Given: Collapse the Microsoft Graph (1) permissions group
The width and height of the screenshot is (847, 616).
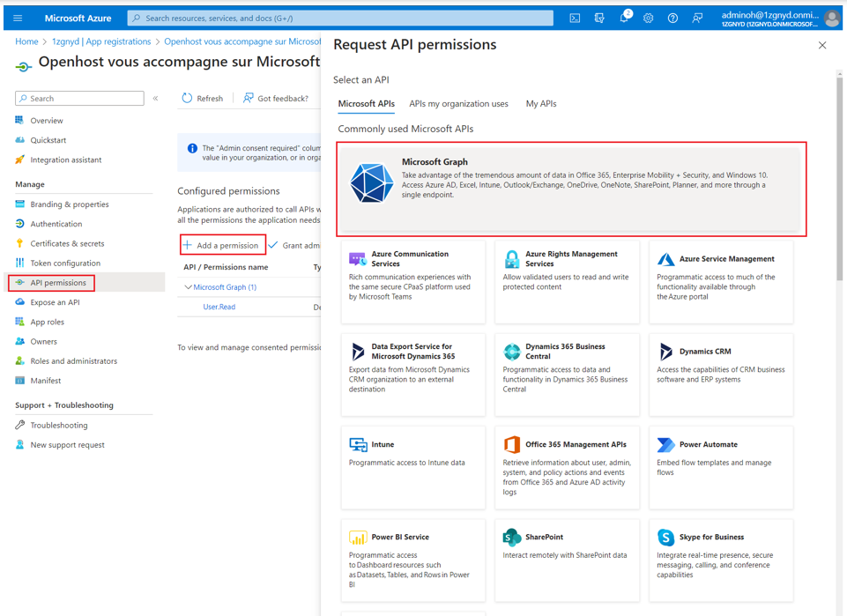Looking at the screenshot, I should click(x=188, y=287).
